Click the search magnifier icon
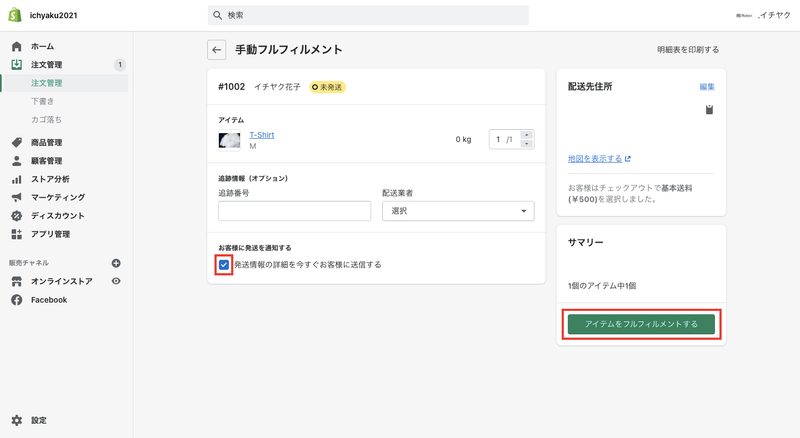Screen dimensions: 800x438 [217, 15]
